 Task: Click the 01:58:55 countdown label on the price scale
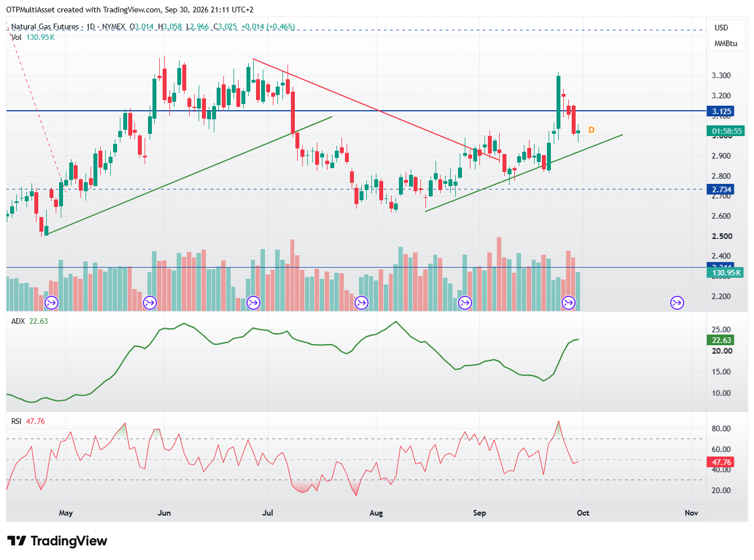pyautogui.click(x=726, y=131)
